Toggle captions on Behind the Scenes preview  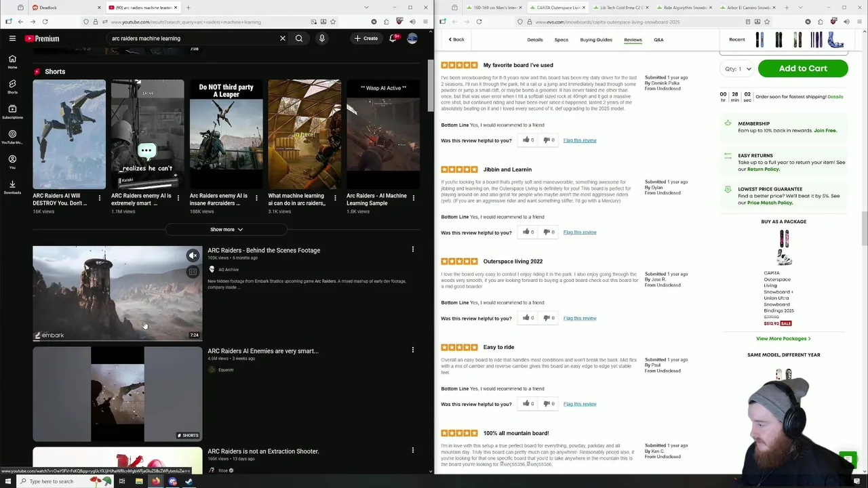click(193, 272)
